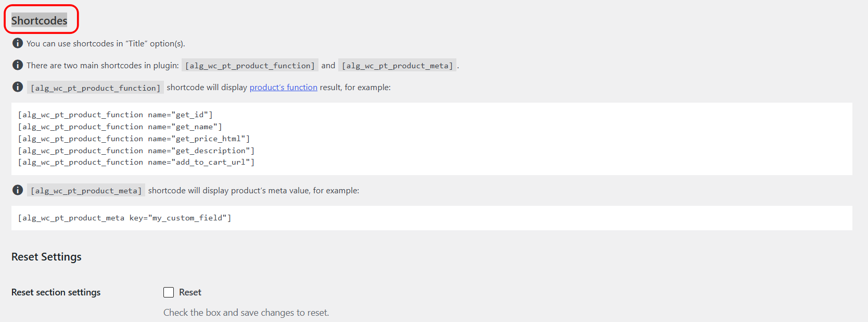
Task: Tick the Reset checkbox
Action: click(x=169, y=292)
